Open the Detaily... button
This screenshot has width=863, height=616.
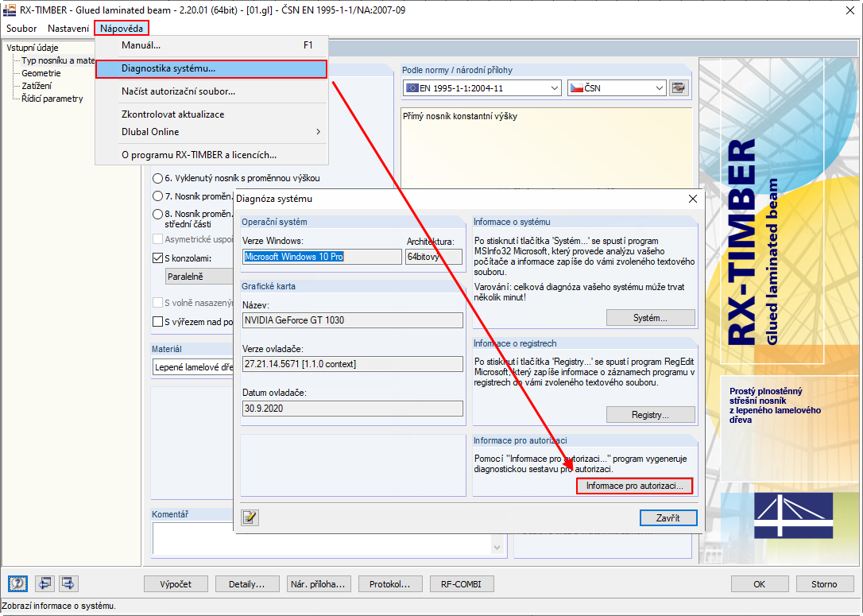tap(247, 584)
